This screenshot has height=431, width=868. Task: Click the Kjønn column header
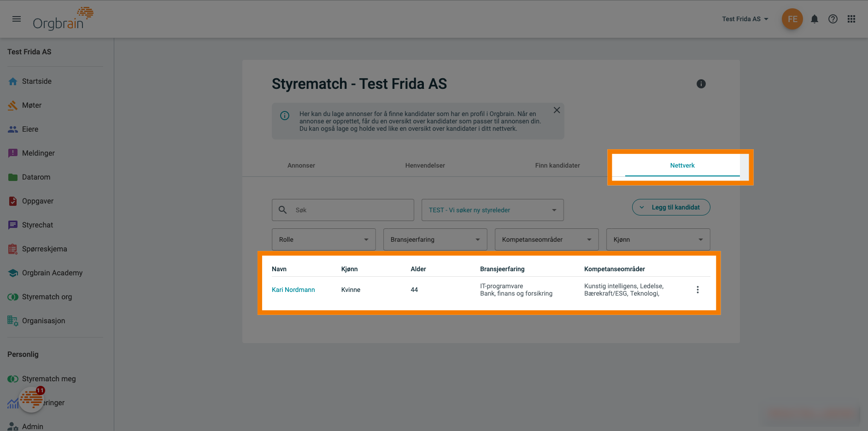pos(350,269)
